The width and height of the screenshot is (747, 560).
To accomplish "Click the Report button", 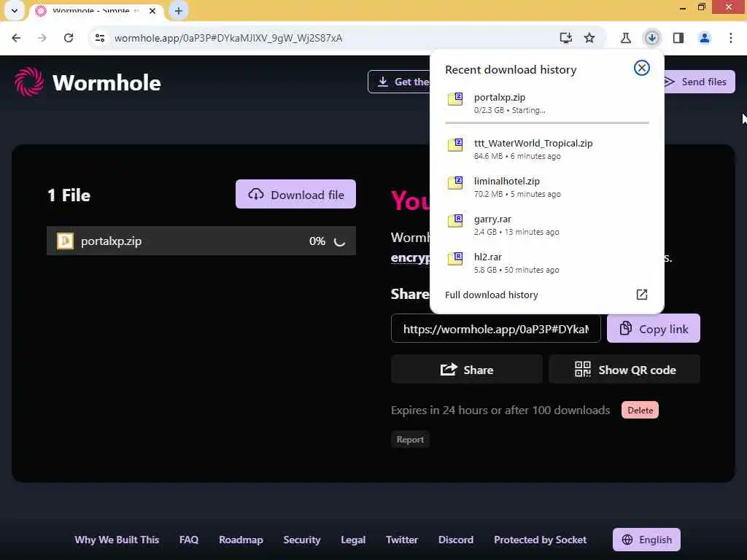I will 410,440.
